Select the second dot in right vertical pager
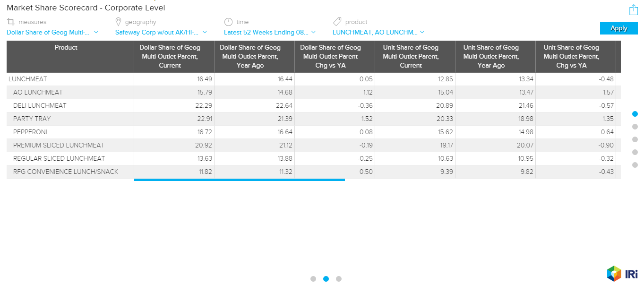The height and width of the screenshot is (285, 644). tap(635, 127)
